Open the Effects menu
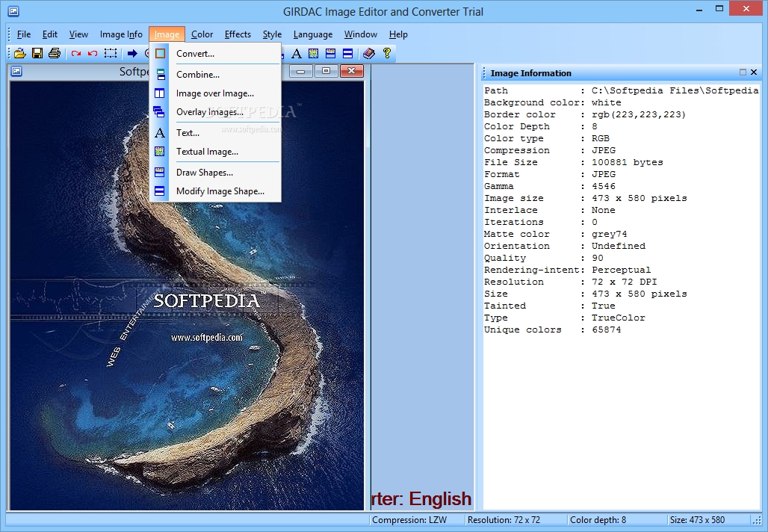The image size is (768, 532). point(238,34)
